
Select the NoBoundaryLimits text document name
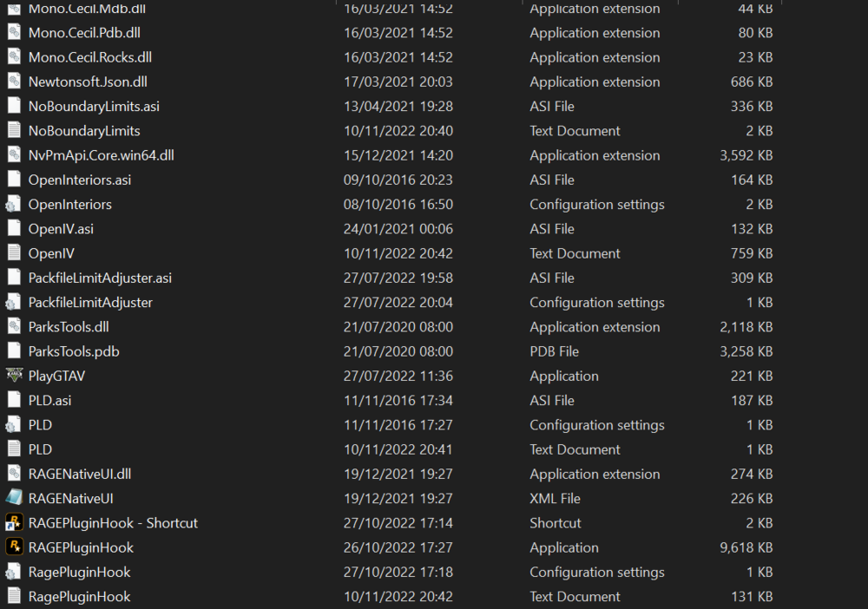[84, 131]
